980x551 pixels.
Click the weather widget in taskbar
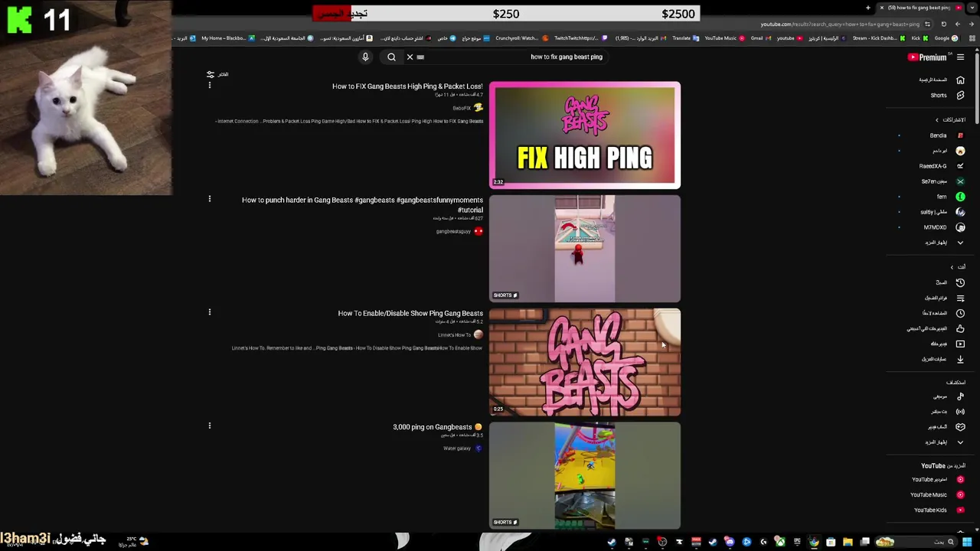click(136, 541)
